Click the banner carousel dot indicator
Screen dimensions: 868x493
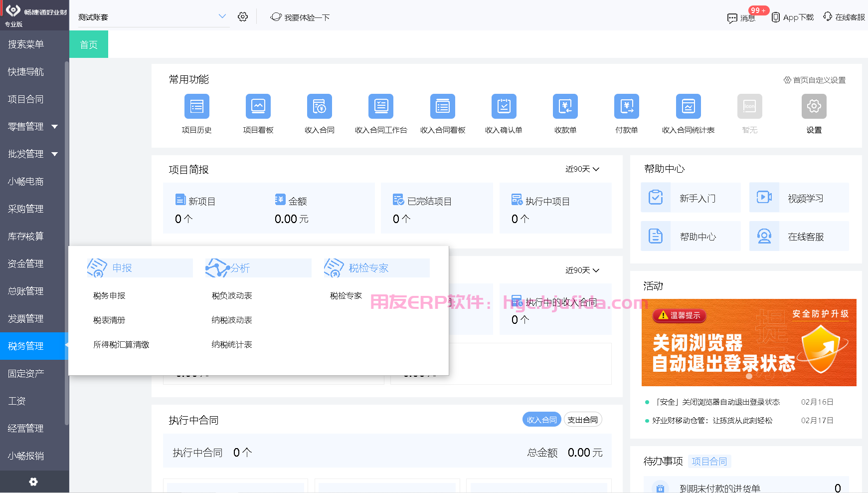pyautogui.click(x=749, y=376)
